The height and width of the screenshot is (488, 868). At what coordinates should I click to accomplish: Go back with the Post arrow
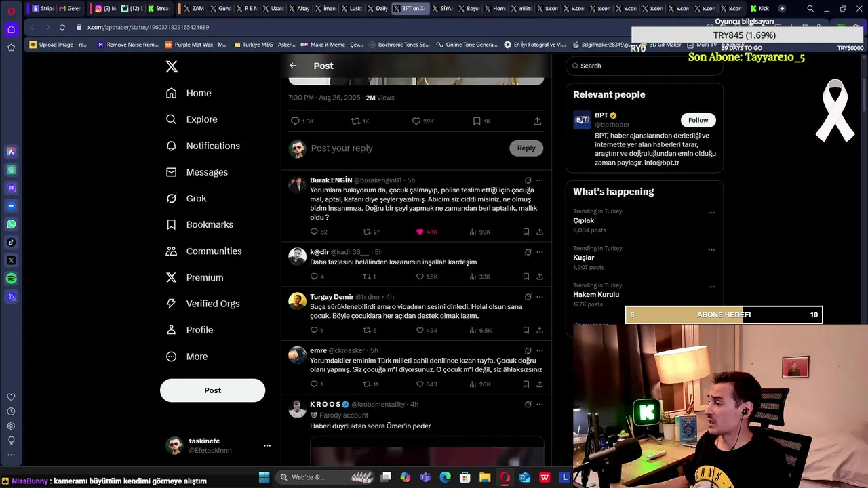[293, 66]
